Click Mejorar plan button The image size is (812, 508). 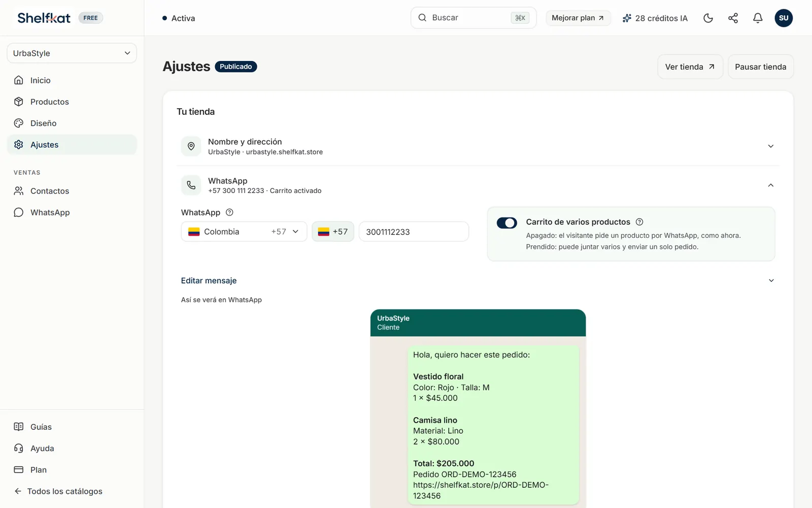tap(578, 18)
